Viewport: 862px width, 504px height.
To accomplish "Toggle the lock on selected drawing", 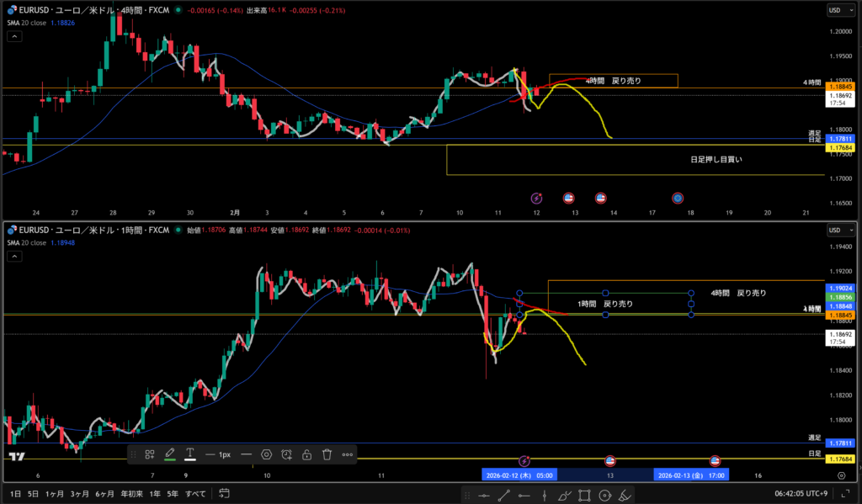I will [307, 454].
